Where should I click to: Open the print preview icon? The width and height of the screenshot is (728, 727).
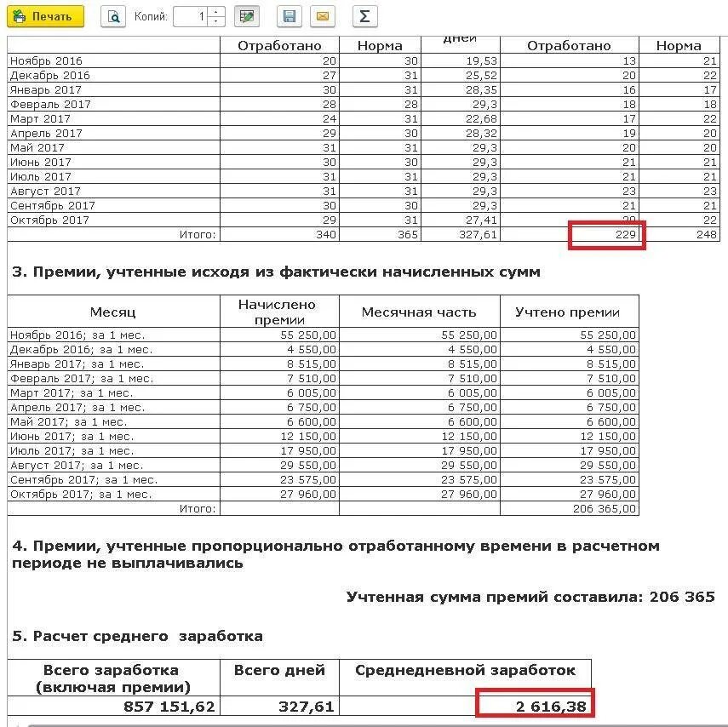[113, 16]
